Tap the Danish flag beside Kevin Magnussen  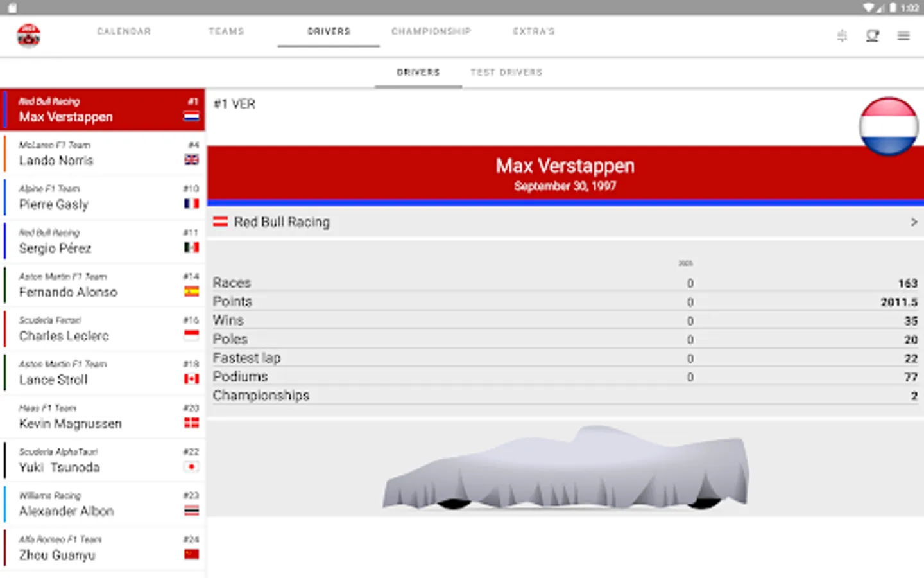tap(191, 423)
